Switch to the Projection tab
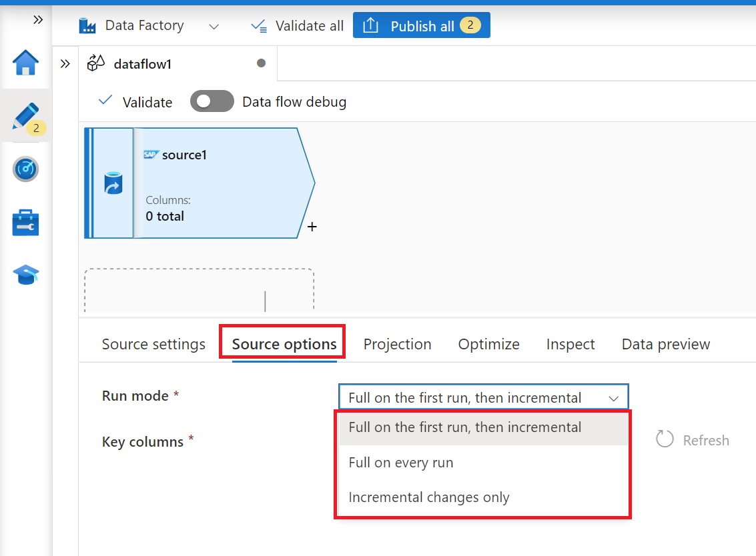 [x=397, y=344]
